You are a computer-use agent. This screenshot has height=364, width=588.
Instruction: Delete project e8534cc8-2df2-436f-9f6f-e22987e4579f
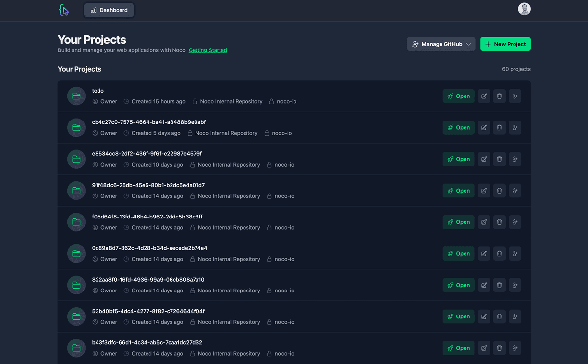point(499,159)
